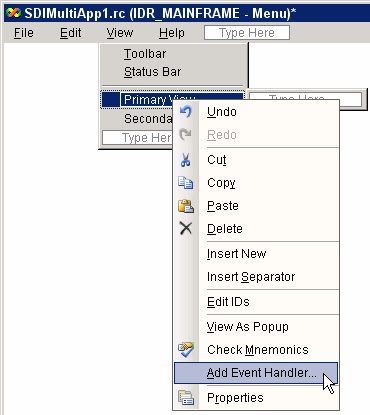
Task: Select View As Popup option
Action: pos(256,327)
